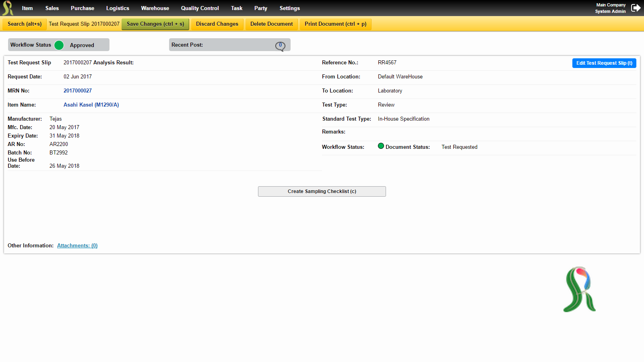The height and width of the screenshot is (362, 644).
Task: Open the Quality Control menu
Action: point(200,8)
